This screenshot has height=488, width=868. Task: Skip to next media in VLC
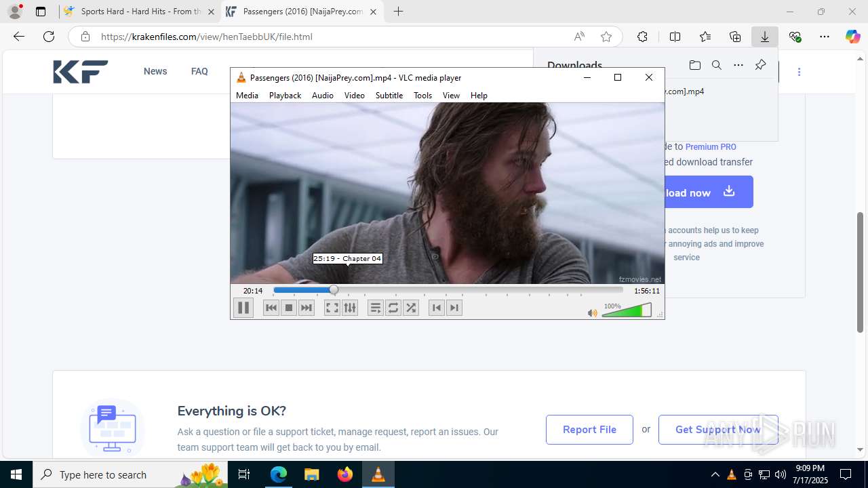coord(307,308)
